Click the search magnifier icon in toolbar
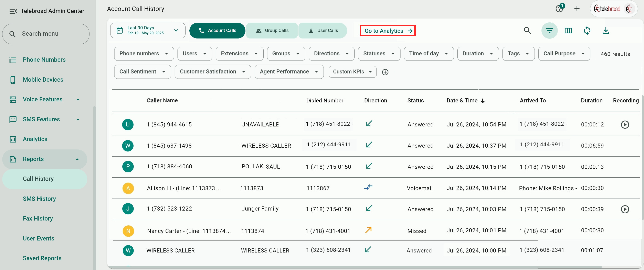The height and width of the screenshot is (270, 644). tap(527, 31)
